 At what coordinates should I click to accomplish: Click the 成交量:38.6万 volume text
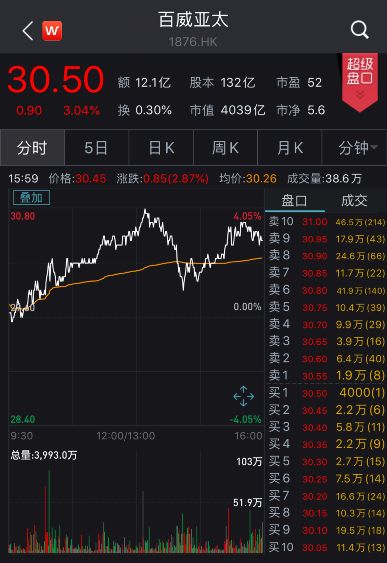pyautogui.click(x=324, y=178)
